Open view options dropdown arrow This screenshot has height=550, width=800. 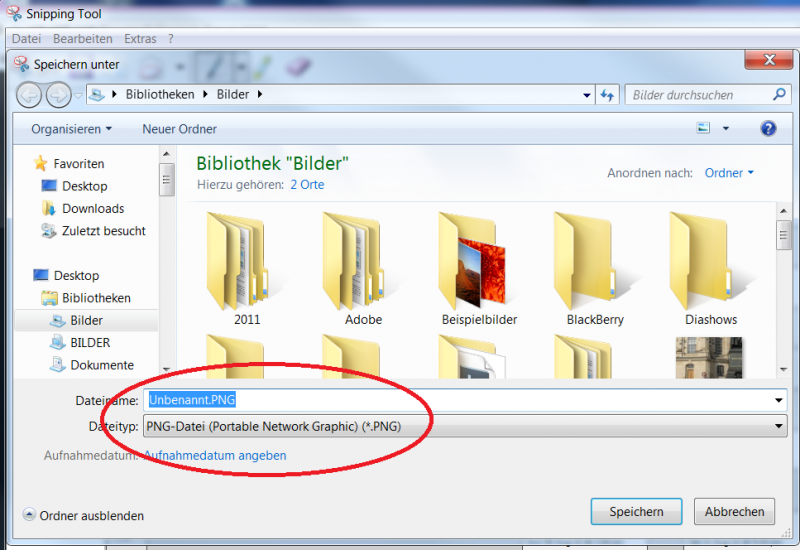point(726,129)
